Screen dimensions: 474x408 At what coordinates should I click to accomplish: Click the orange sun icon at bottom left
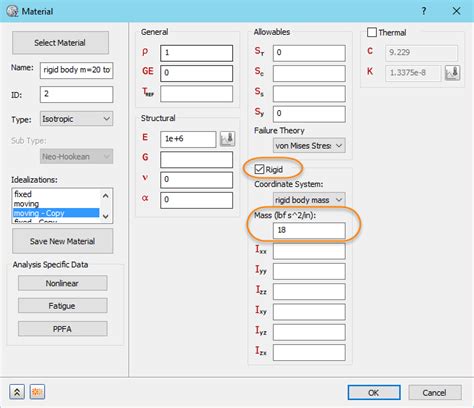tap(37, 392)
